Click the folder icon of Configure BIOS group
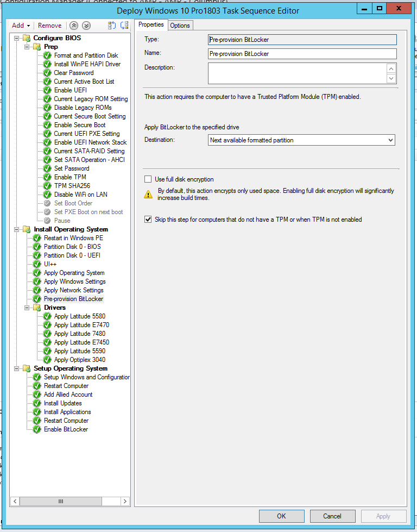The height and width of the screenshot is (532, 417). [x=27, y=38]
